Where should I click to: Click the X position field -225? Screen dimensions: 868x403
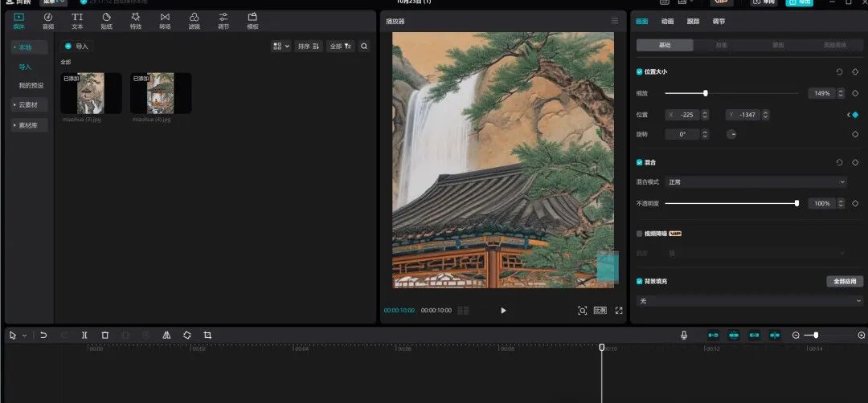tap(682, 115)
